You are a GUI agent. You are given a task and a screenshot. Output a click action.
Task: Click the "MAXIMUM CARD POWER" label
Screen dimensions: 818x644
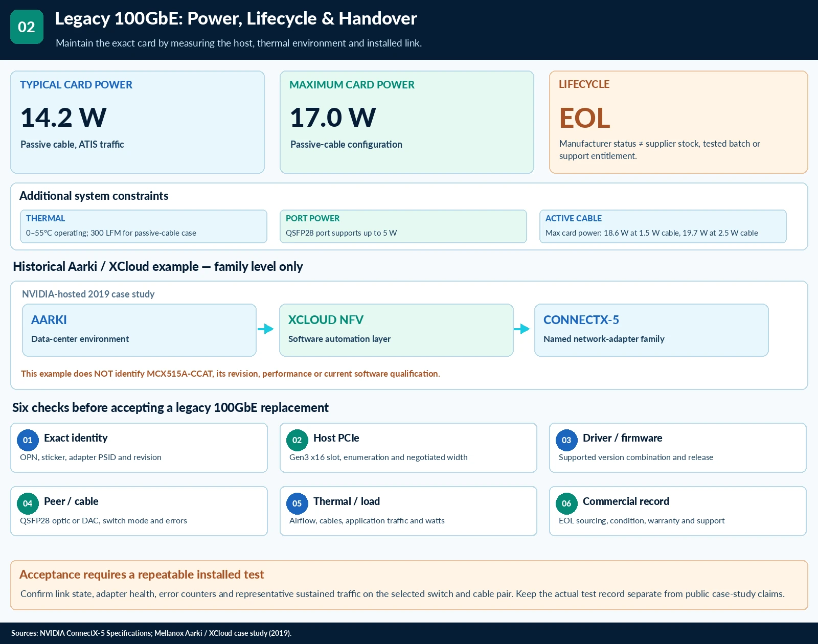[x=352, y=85]
